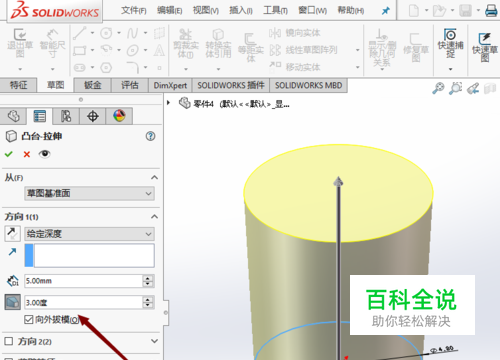
Task: Select the sketch Text tool
Action: [159, 50]
